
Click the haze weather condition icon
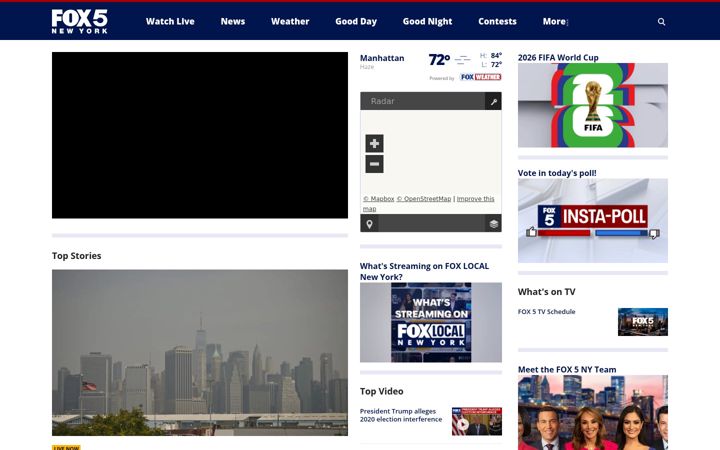click(x=462, y=60)
